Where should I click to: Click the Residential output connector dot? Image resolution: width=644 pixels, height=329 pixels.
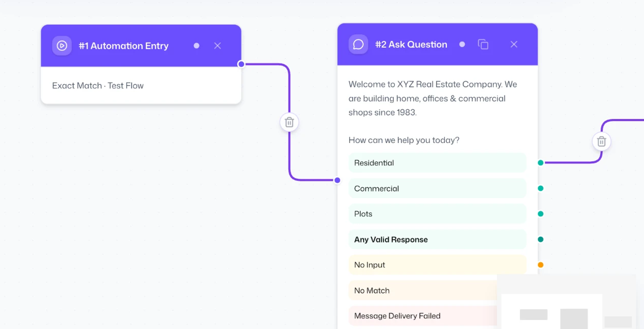(541, 163)
